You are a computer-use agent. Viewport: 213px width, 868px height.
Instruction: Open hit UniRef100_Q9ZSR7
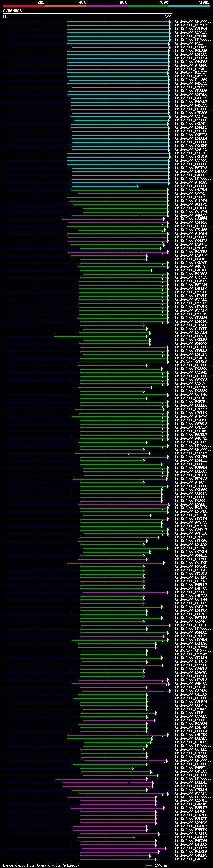[191, 25]
